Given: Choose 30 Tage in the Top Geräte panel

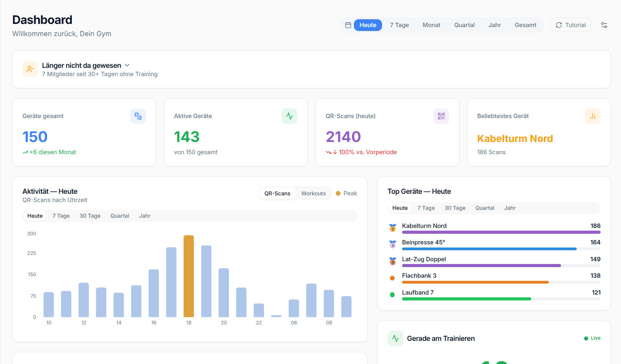Looking at the screenshot, I should 455,208.
